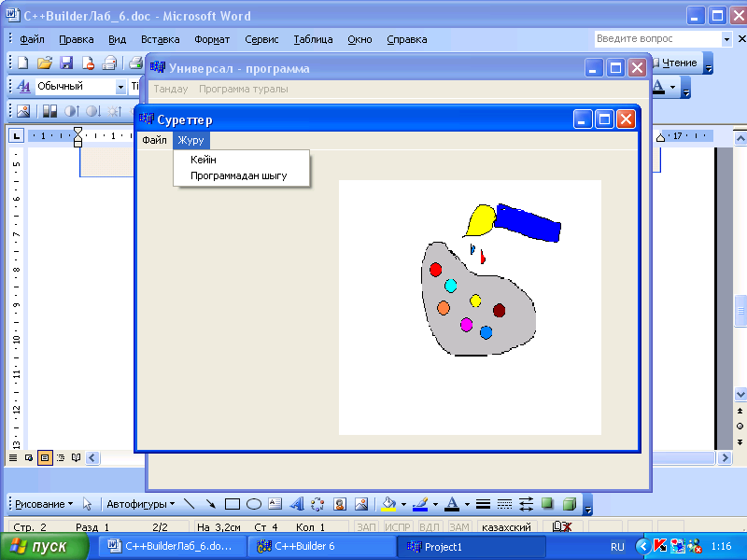Open Word's Таблица menu
Image resolution: width=747 pixels, height=560 pixels.
click(x=313, y=39)
